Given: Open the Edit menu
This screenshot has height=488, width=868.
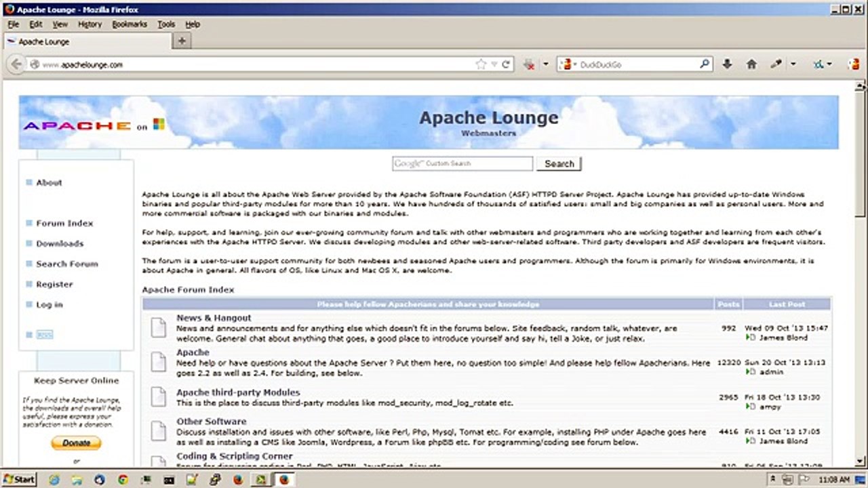Looking at the screenshot, I should coord(36,24).
